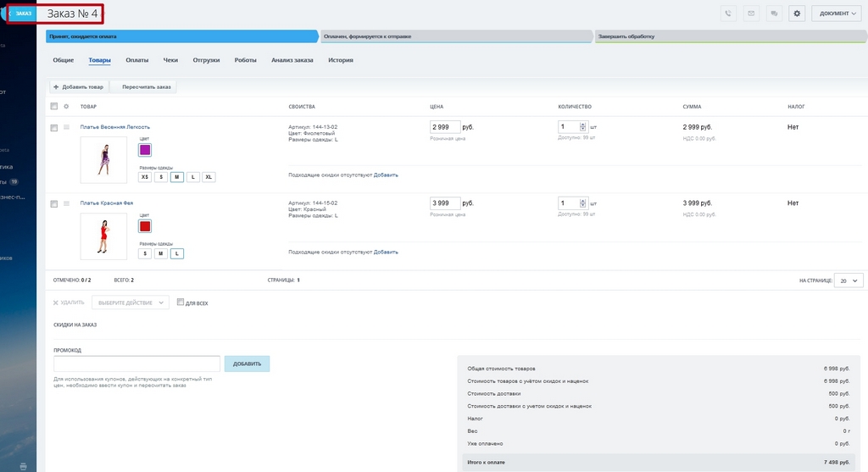Set stage Оплачен, формируется к отправке
Screen dimensions: 868x472
pos(457,36)
